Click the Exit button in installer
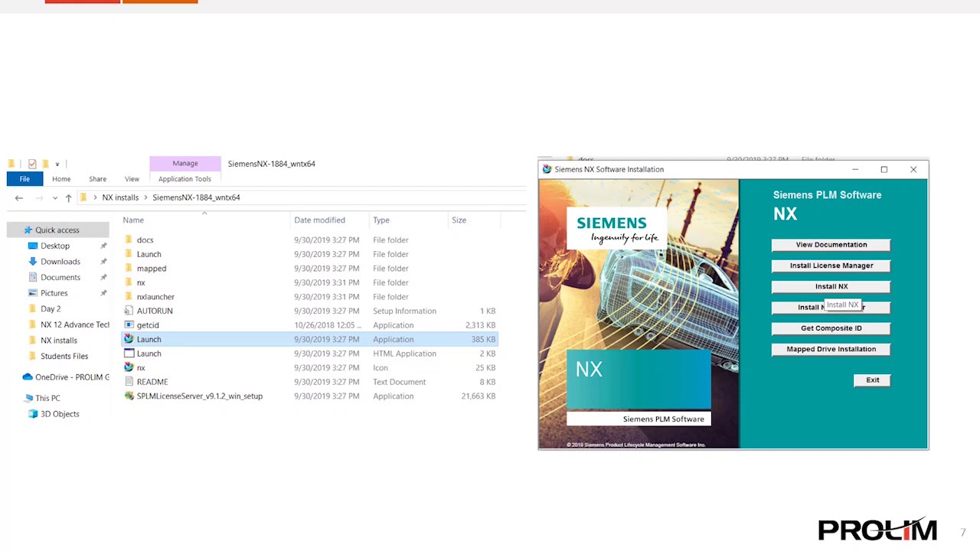This screenshot has width=980, height=551. click(872, 380)
